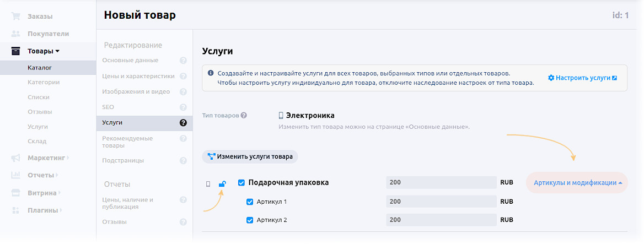Expand the Маркетинг sidebar section
This screenshot has width=644, height=244.
coord(48,158)
